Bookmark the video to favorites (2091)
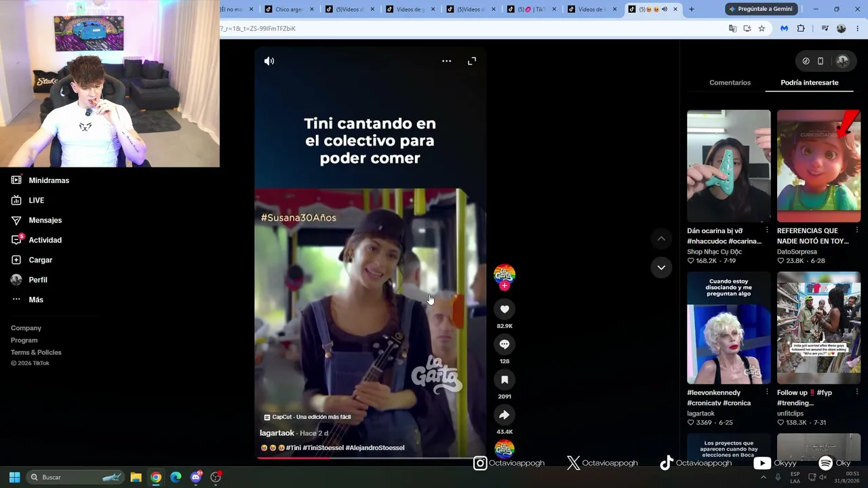This screenshot has width=868, height=488. tap(505, 380)
